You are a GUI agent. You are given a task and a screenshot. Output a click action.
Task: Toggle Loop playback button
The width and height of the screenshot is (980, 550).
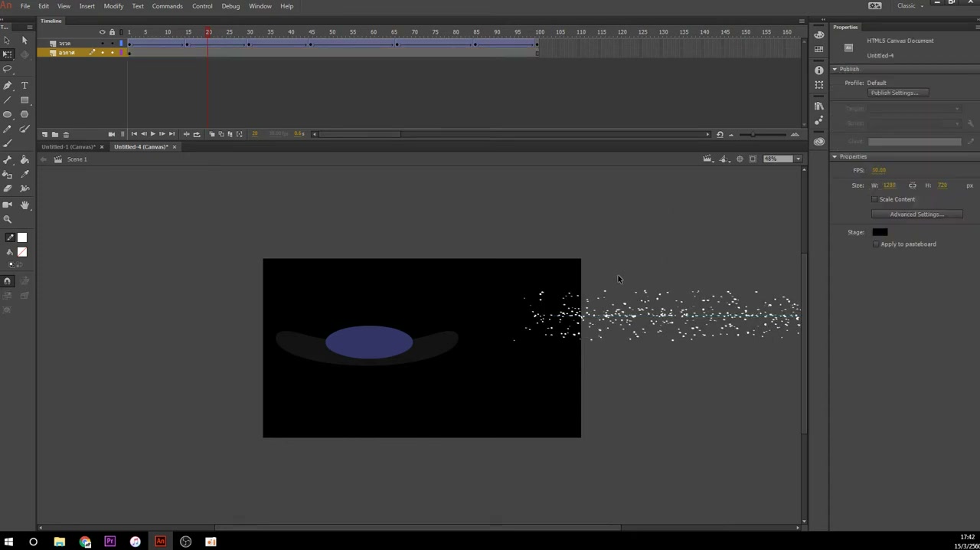pyautogui.click(x=197, y=134)
